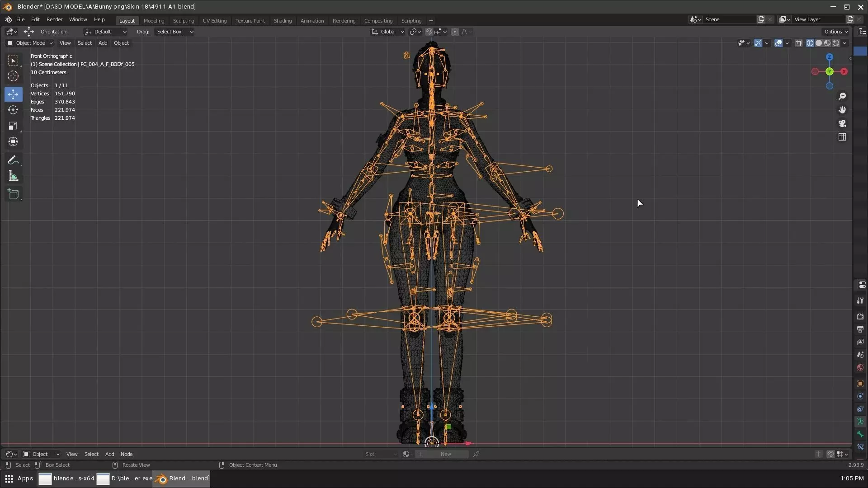This screenshot has width=868, height=488.
Task: Open the Bone Constraints properties tab
Action: pos(860,447)
